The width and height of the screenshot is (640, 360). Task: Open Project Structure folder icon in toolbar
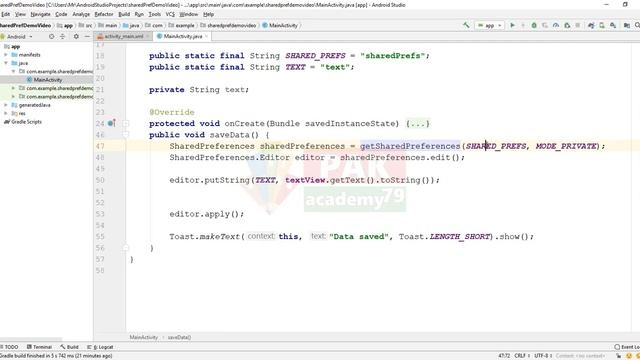[x=627, y=25]
